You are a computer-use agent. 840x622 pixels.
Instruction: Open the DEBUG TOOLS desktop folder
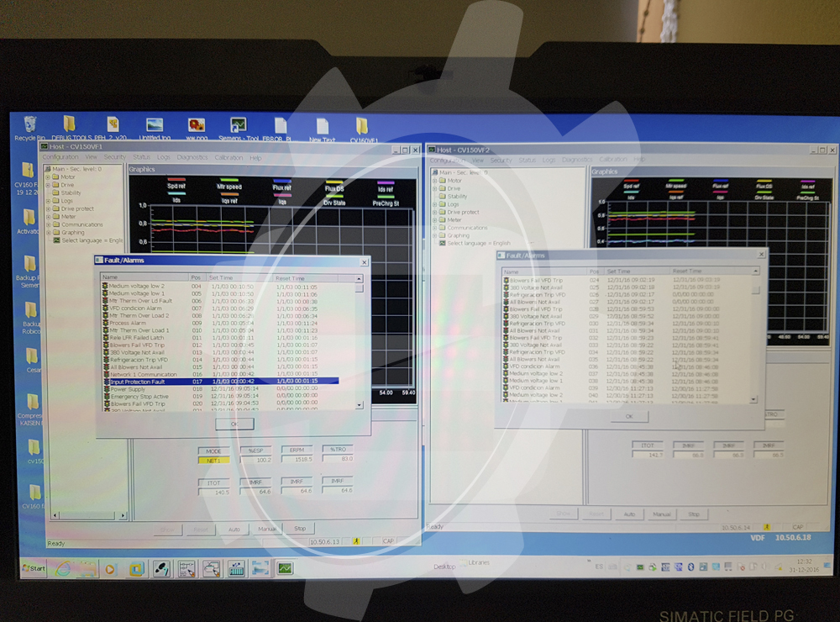point(69,125)
